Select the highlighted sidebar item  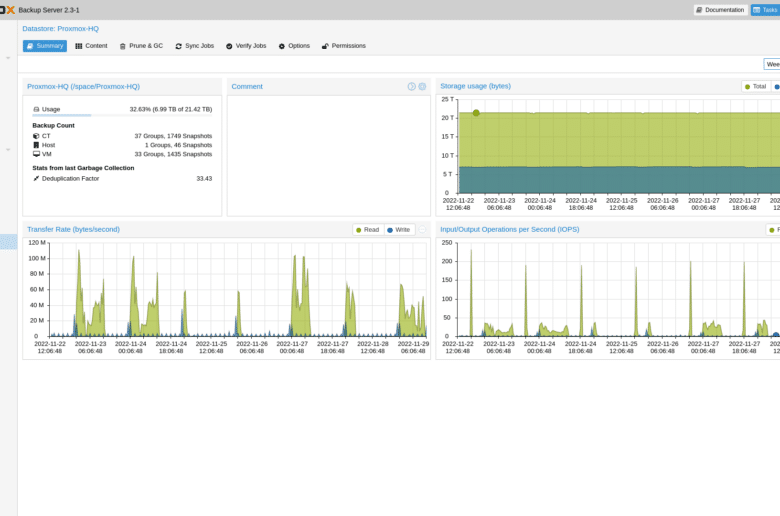tap(8, 242)
